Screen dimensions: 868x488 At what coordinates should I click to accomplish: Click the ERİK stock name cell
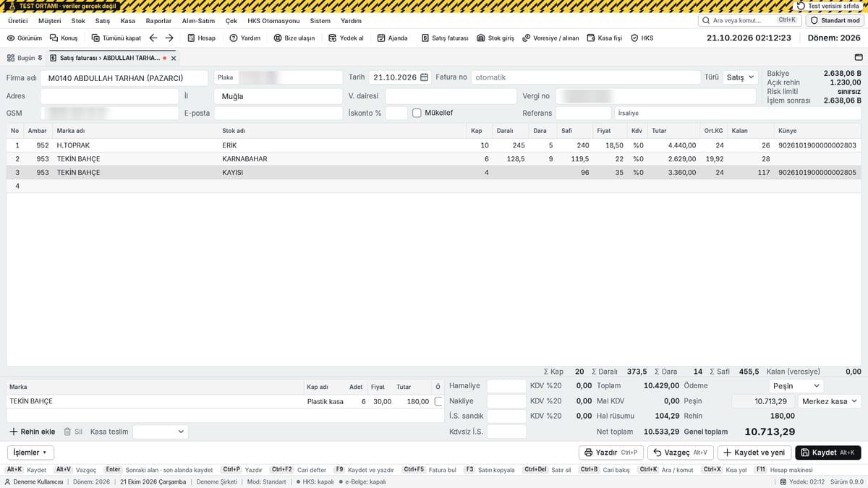[x=342, y=145]
